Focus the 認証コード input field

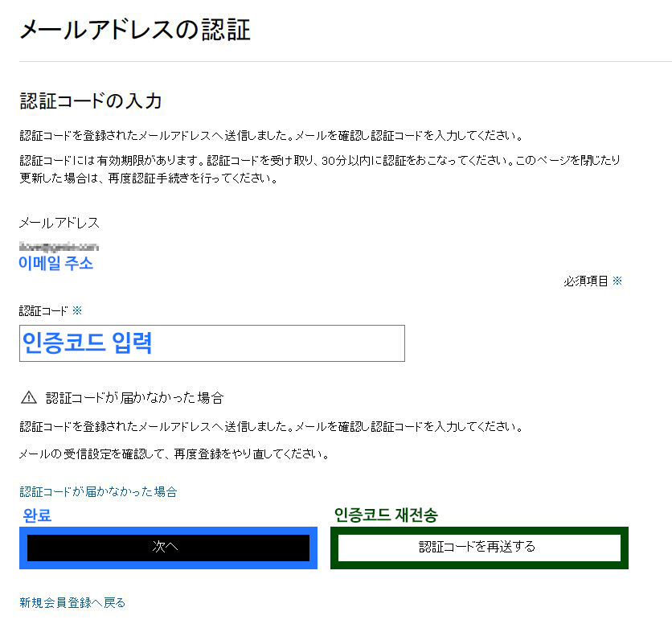coord(212,343)
